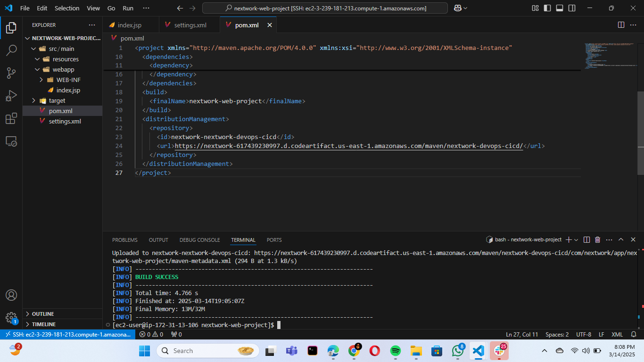
Task: Close the terminal panel
Action: pyautogui.click(x=633, y=240)
